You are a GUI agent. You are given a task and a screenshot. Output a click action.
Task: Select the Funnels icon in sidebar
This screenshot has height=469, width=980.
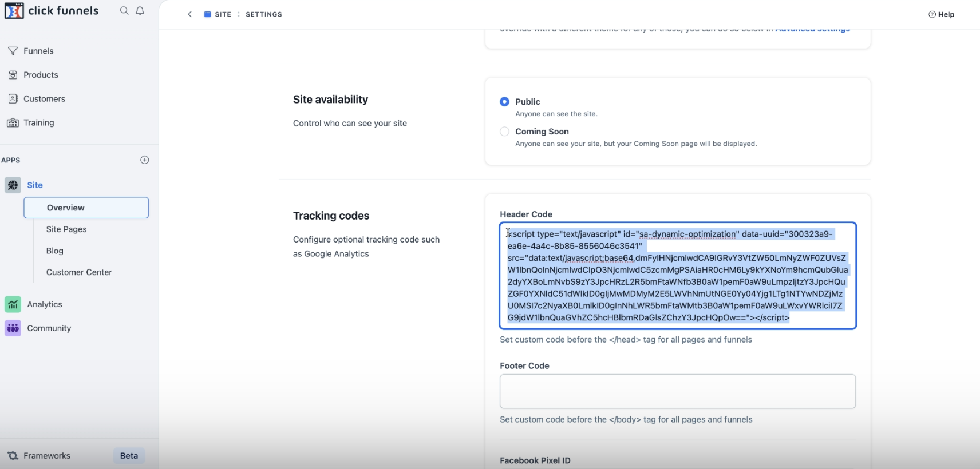point(13,51)
